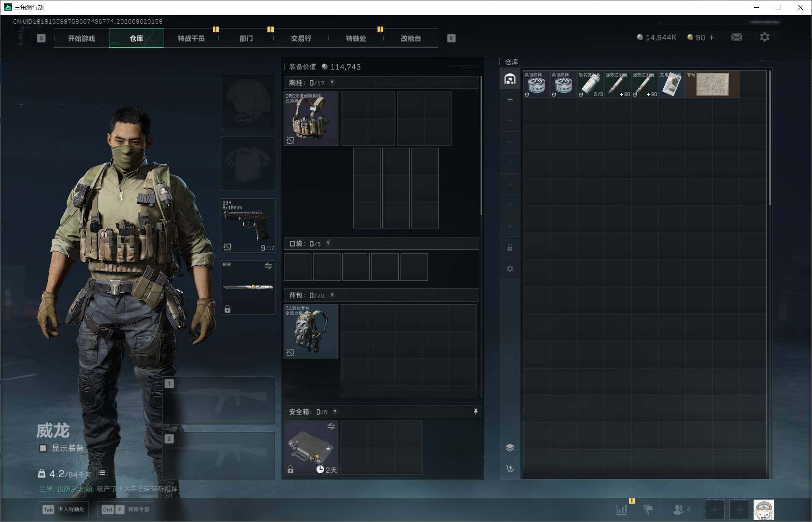Click empty primary weapon slot 2

219,455
